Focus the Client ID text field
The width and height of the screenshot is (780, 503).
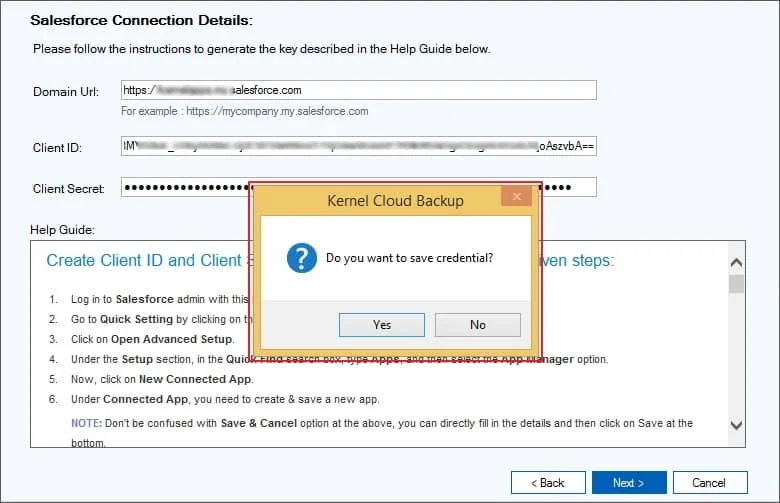point(359,146)
